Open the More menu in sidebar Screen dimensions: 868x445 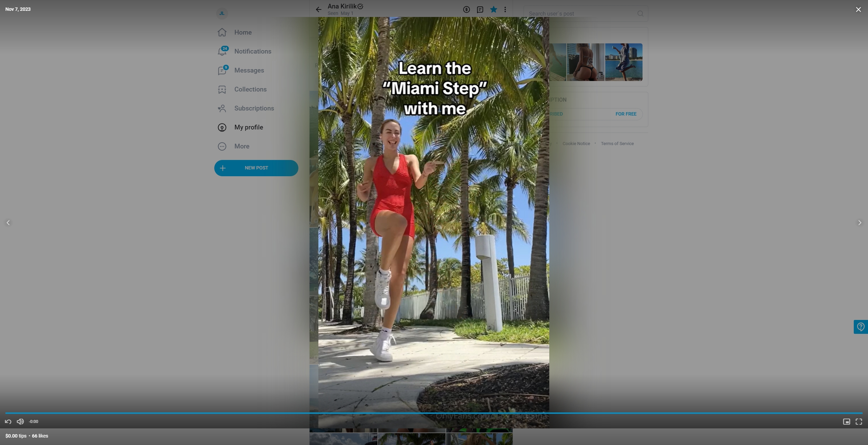coord(241,146)
